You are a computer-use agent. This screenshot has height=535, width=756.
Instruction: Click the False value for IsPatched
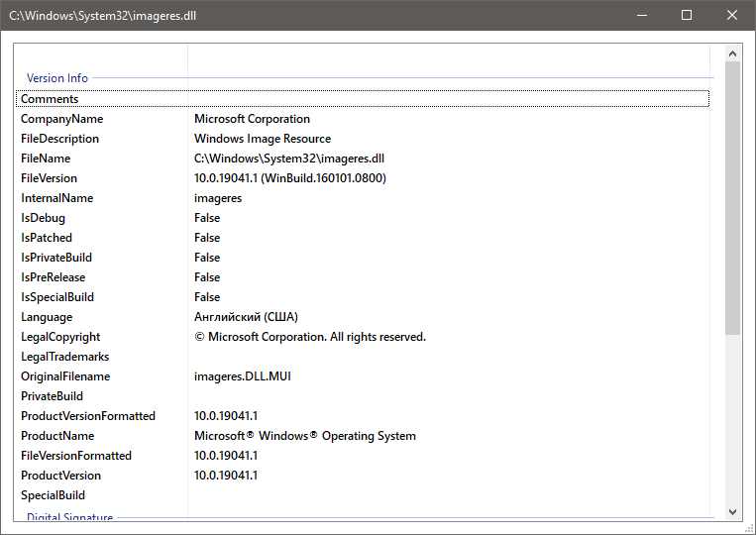coord(207,238)
